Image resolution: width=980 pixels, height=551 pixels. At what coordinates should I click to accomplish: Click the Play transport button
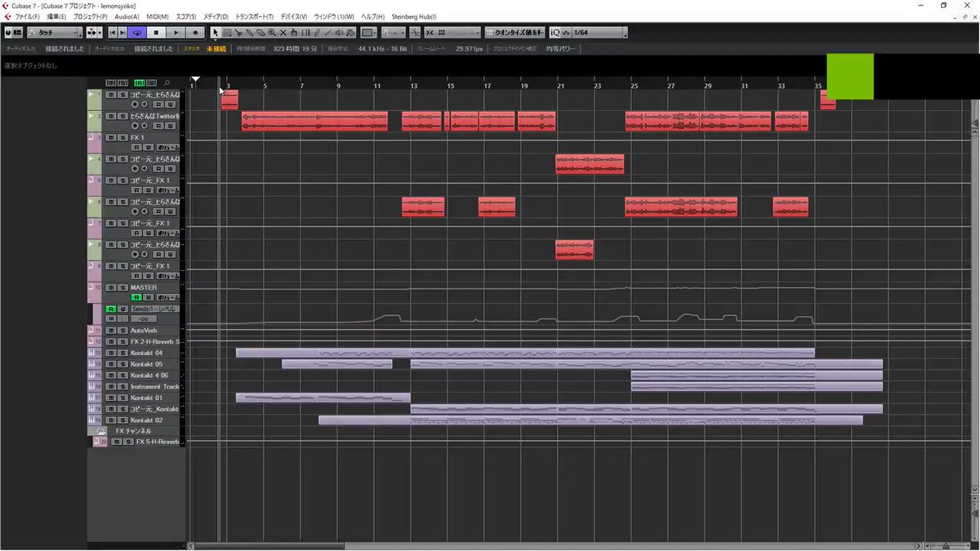pos(176,33)
